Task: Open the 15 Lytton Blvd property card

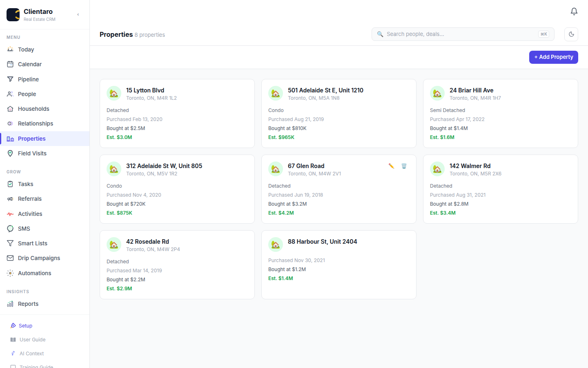Action: click(x=177, y=113)
